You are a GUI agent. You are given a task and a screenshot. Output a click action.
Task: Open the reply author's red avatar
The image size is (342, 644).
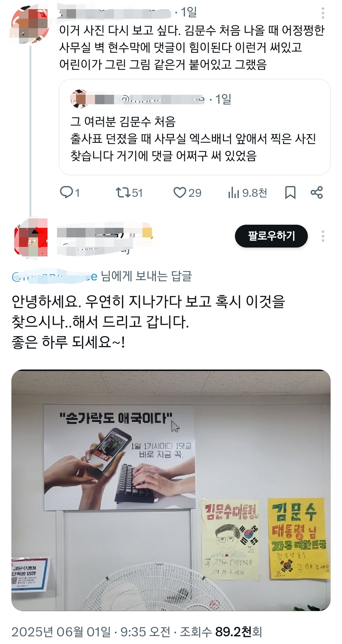31,238
